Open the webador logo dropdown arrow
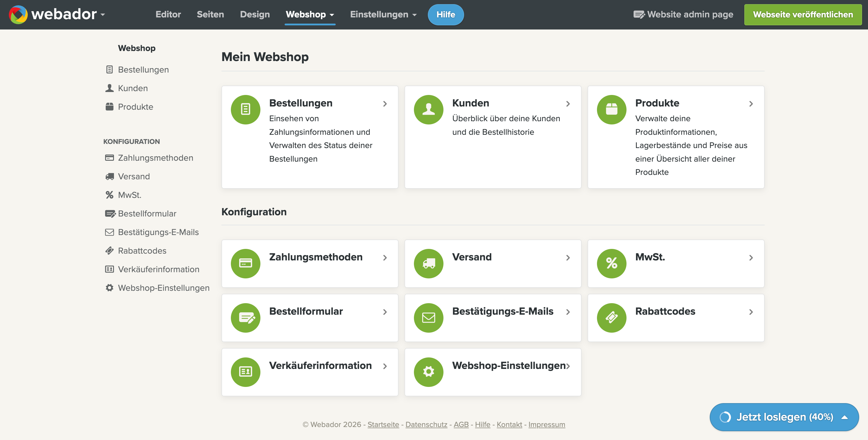The height and width of the screenshot is (440, 868). point(103,15)
